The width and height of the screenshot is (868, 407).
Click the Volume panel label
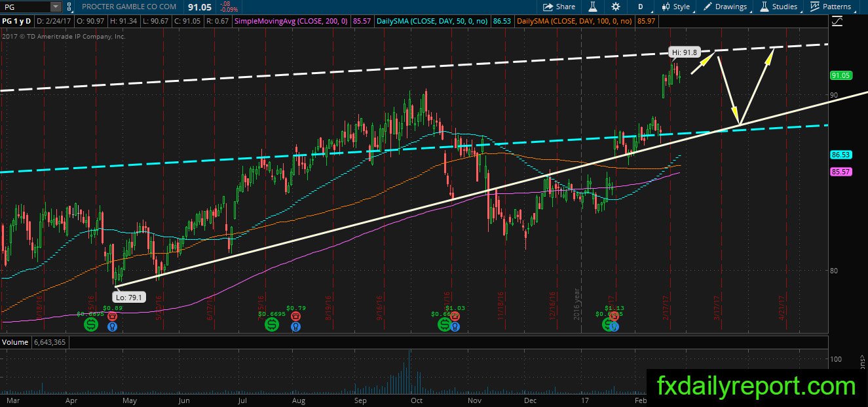pos(14,342)
